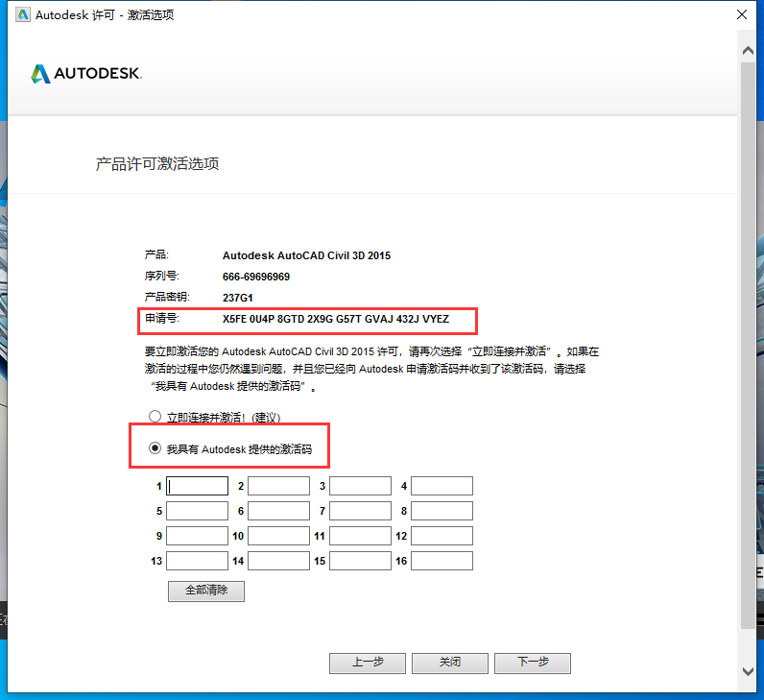Select the 我具有 Autodesk 提供的激活码 radio option
764x700 pixels.
click(x=155, y=448)
